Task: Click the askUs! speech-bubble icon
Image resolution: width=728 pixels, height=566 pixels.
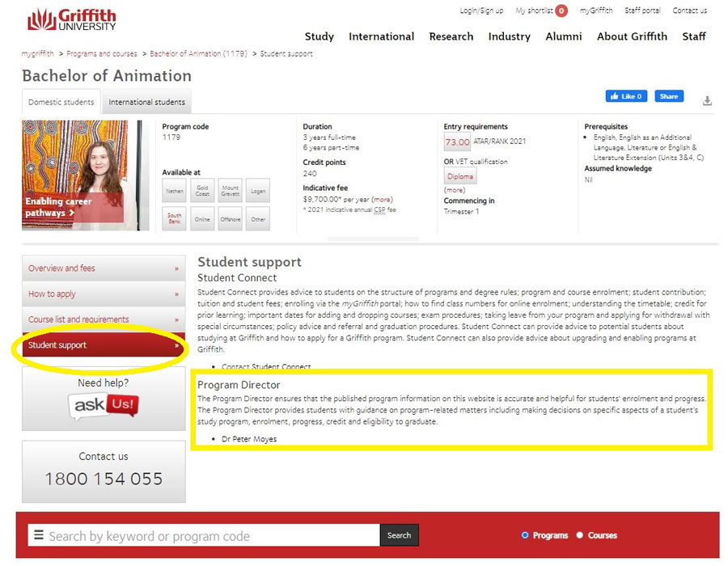Action: 104,408
